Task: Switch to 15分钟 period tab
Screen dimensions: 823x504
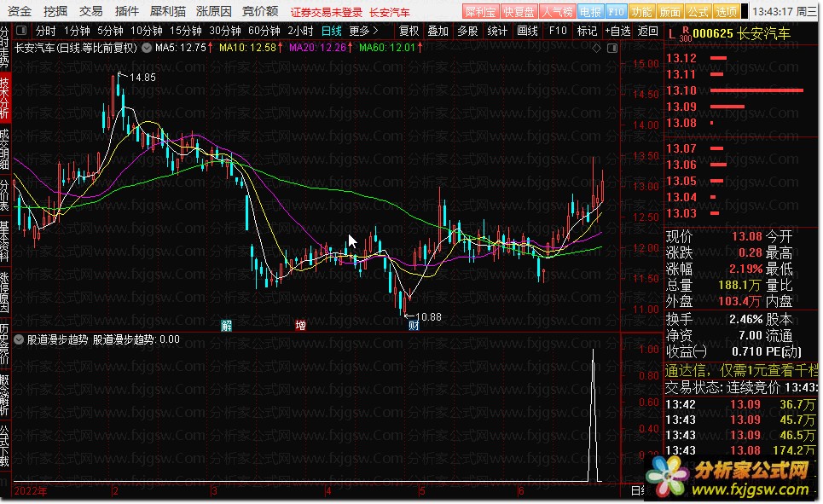Action: coord(186,31)
